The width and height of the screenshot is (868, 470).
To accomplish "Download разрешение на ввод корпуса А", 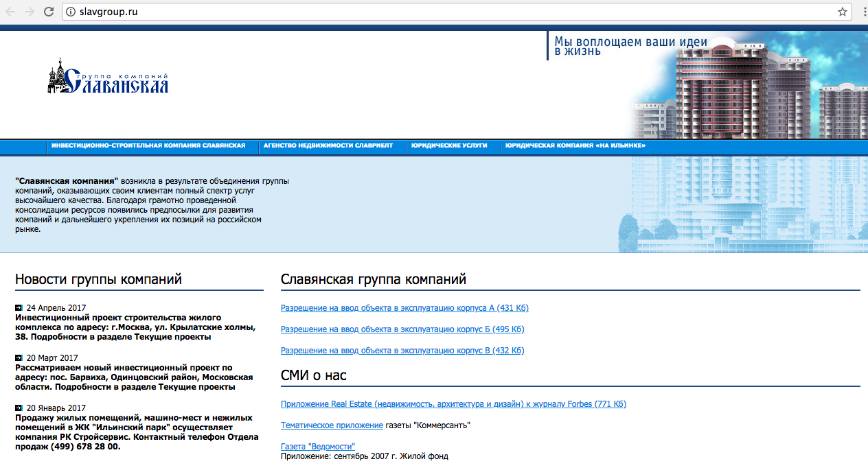I will tap(404, 307).
